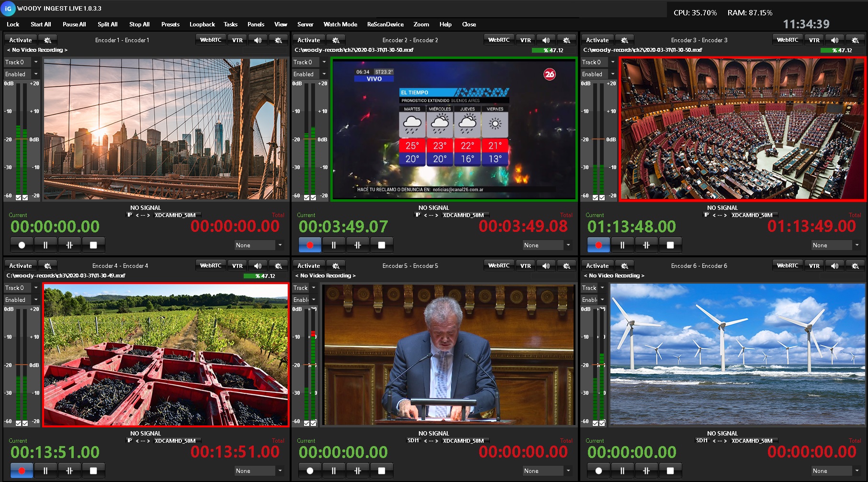Pause the Encoder 2 recording
The image size is (868, 482).
point(334,245)
